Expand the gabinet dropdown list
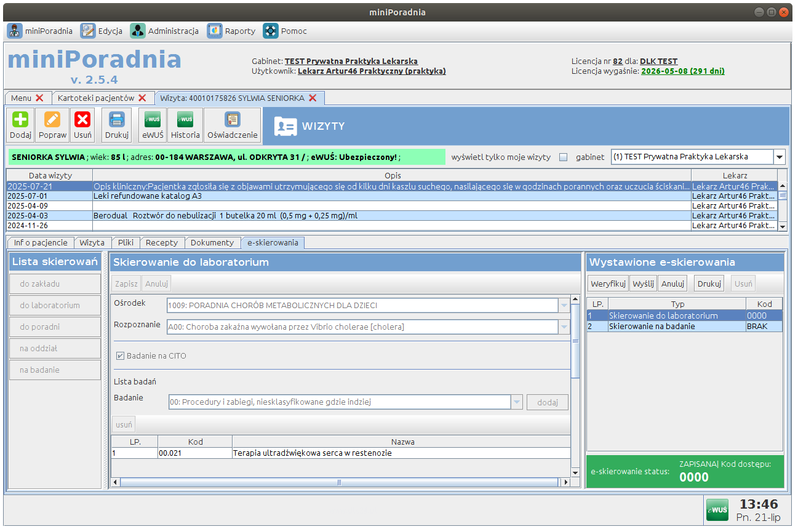This screenshot has height=532, width=798. [779, 157]
